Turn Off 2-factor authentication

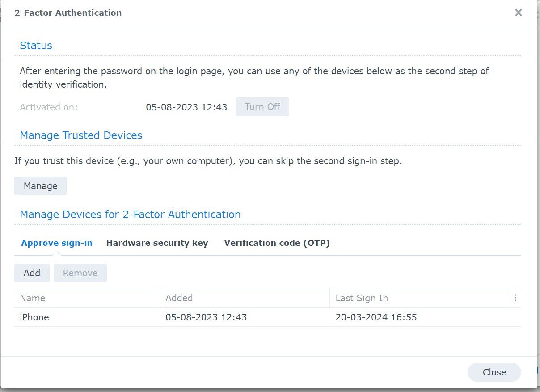[x=262, y=107]
